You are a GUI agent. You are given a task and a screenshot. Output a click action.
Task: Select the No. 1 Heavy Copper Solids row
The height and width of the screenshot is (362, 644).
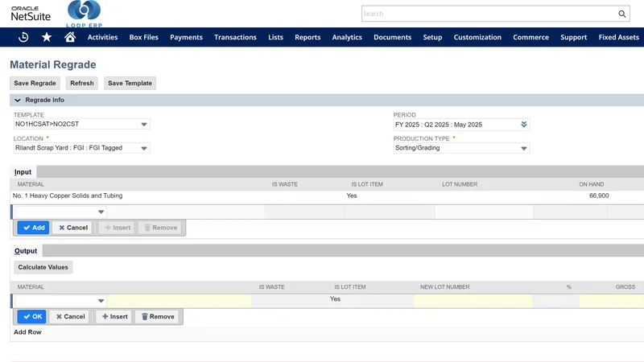click(327, 195)
